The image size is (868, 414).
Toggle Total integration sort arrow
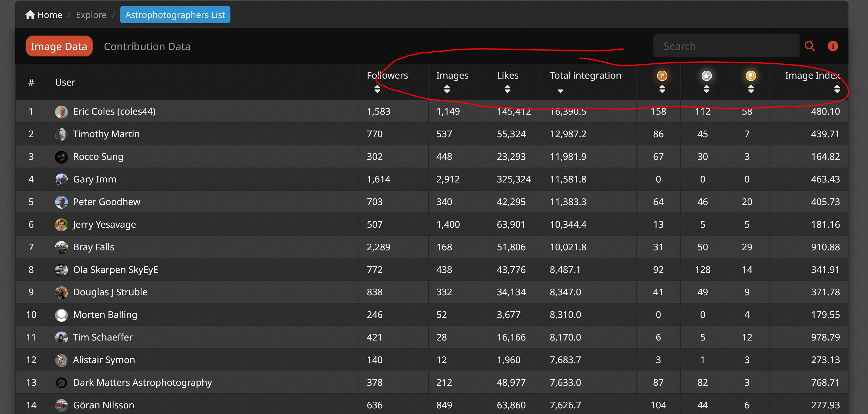pyautogui.click(x=560, y=91)
